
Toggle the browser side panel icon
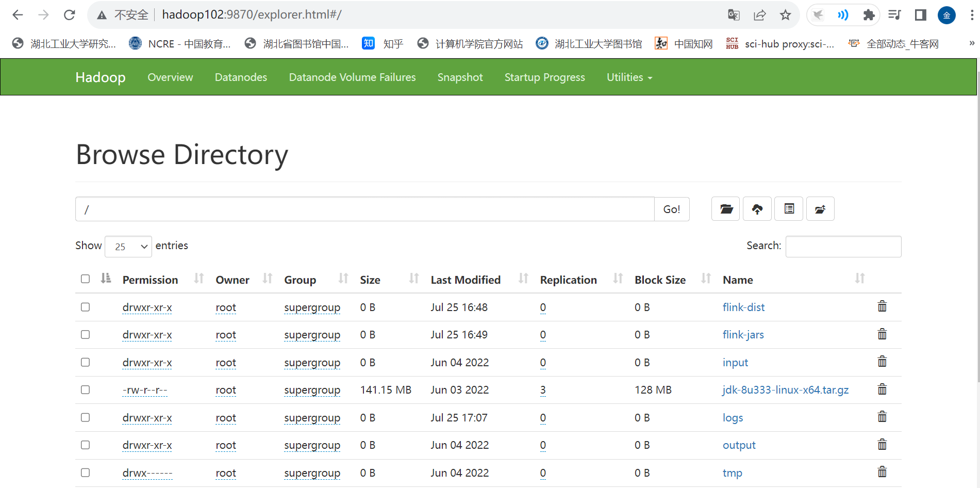click(x=921, y=15)
